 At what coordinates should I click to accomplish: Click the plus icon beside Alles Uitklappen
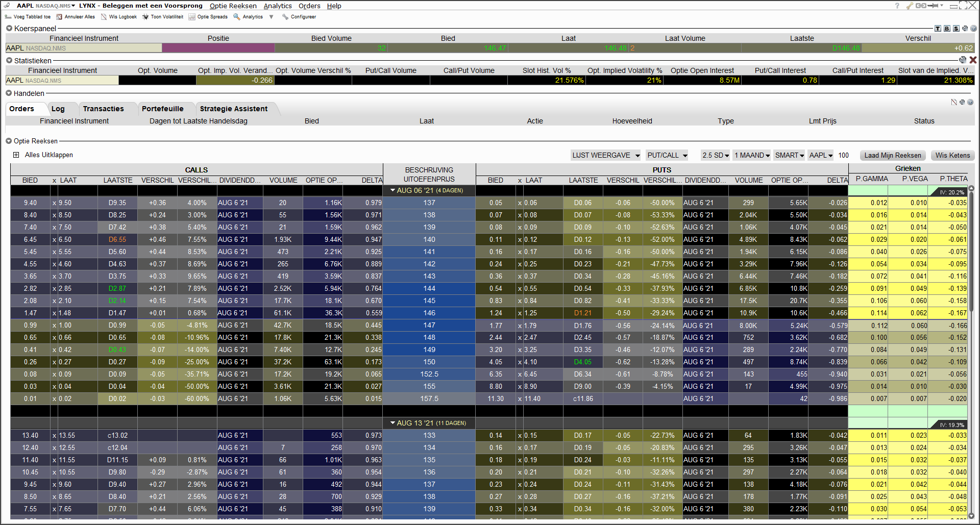click(16, 155)
